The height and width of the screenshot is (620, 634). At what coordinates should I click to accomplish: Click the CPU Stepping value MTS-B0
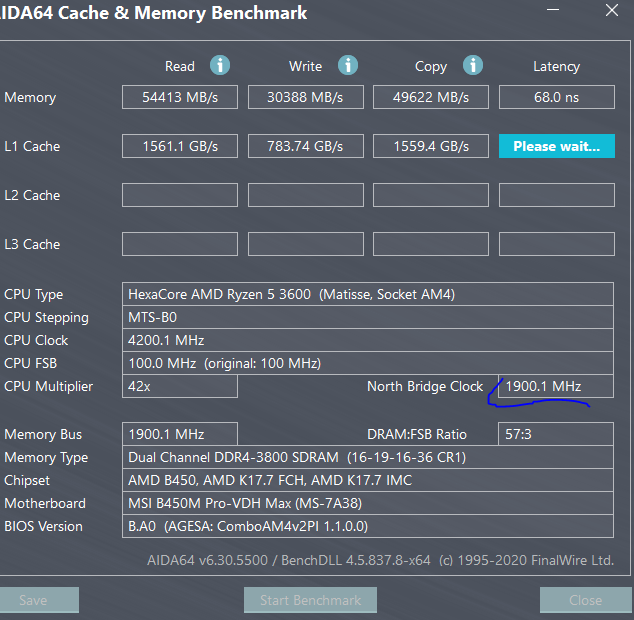pyautogui.click(x=368, y=317)
